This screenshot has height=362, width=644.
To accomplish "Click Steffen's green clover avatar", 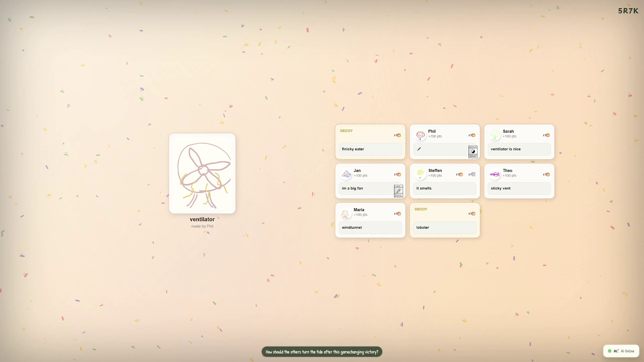I will pyautogui.click(x=420, y=174).
